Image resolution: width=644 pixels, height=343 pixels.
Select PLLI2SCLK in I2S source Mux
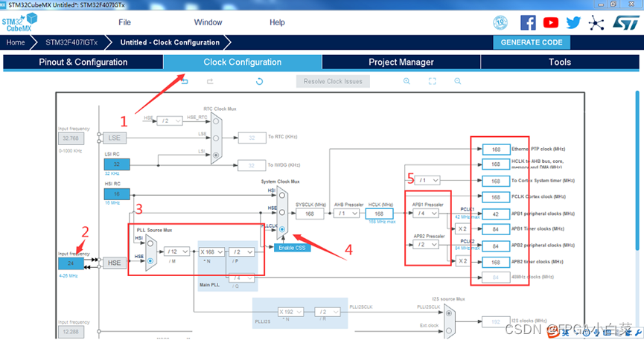coord(449,313)
